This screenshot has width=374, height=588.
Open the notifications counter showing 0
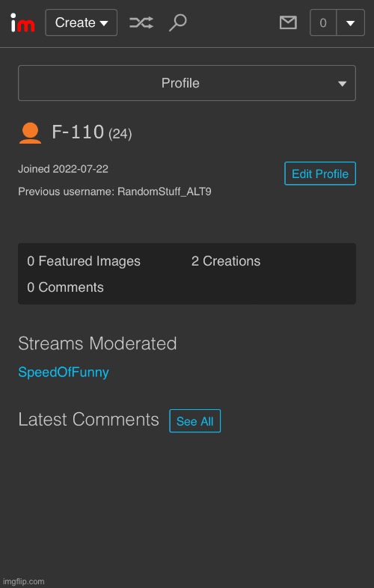click(x=323, y=23)
